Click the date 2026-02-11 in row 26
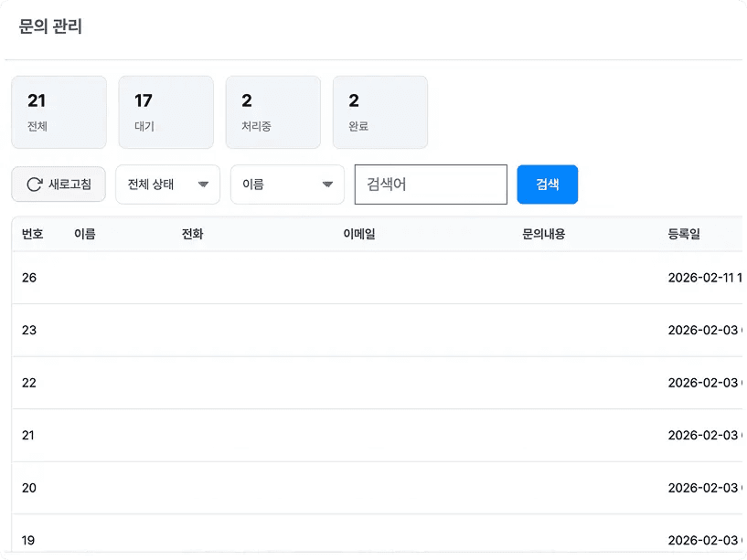This screenshot has height=560, width=747. point(700,278)
